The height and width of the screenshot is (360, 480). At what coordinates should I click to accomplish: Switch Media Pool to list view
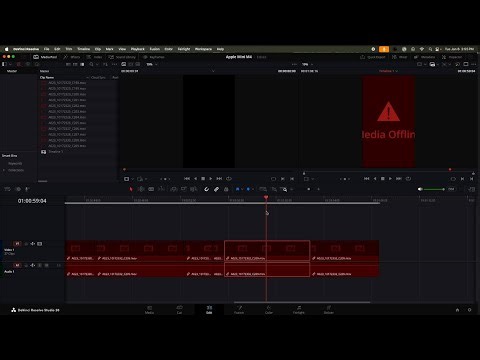[82, 64]
